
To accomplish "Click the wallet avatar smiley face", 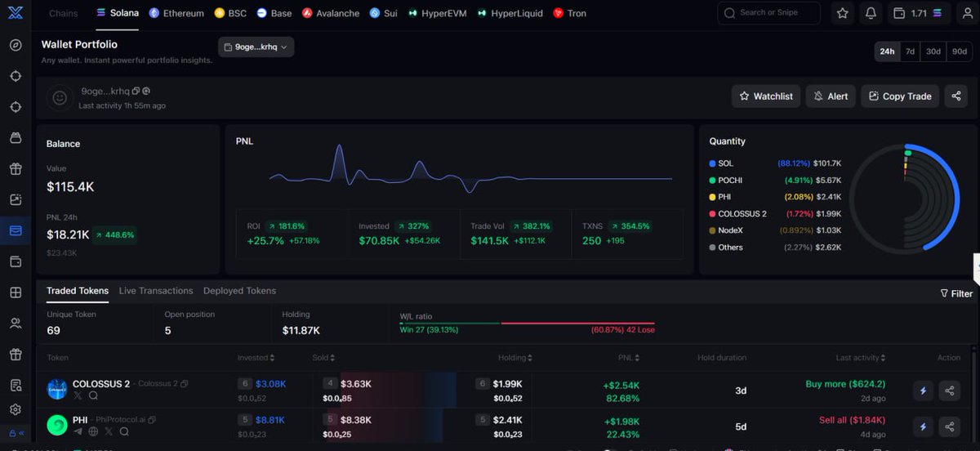I will point(59,97).
